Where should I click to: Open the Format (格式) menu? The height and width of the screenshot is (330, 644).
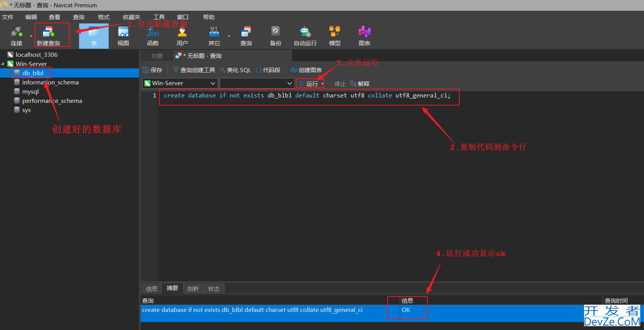pos(104,17)
